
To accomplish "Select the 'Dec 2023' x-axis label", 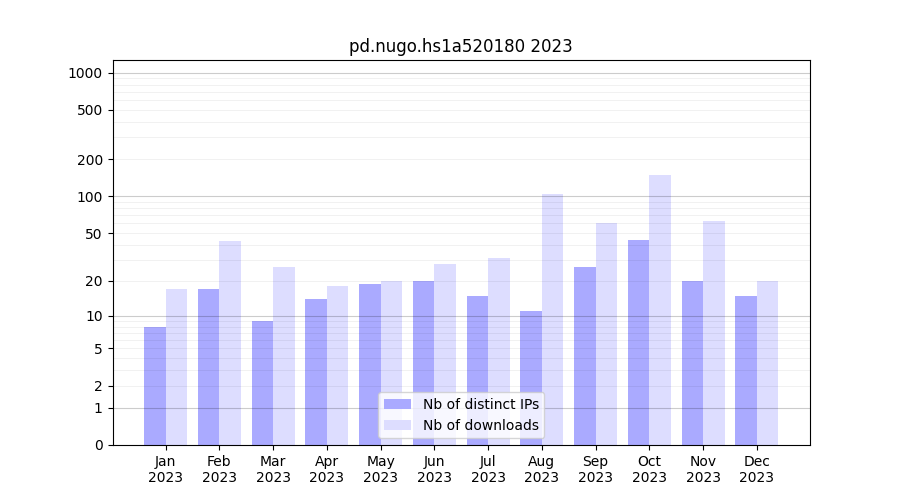I will 757,469.
